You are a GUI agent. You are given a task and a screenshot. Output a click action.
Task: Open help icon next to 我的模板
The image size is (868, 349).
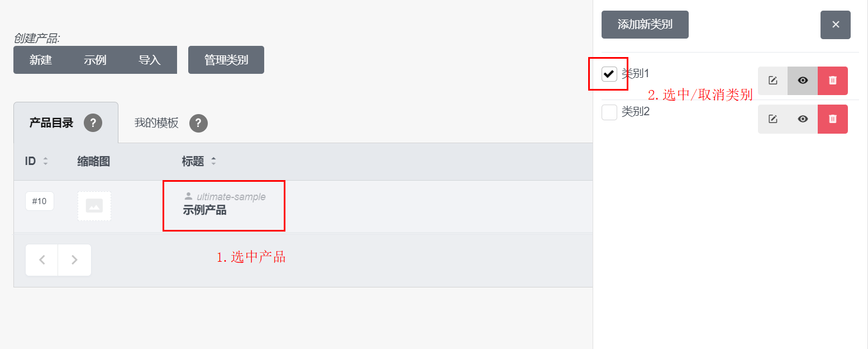[x=198, y=123]
